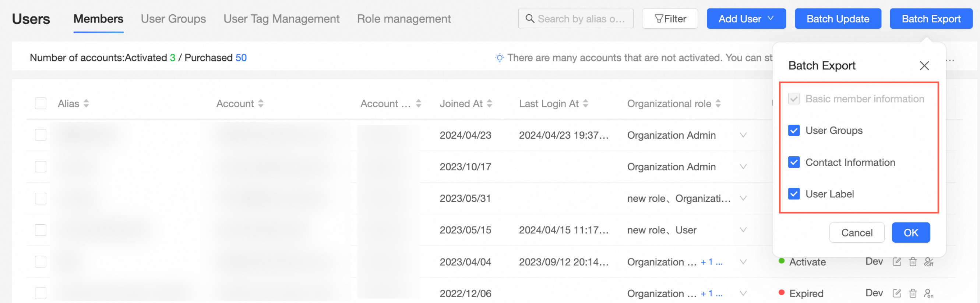Edit the Activate-status user row

pos(897,261)
